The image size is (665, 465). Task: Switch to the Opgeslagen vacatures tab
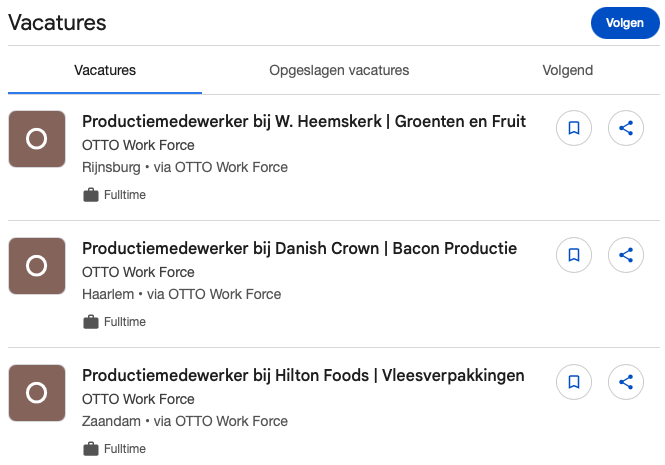[x=339, y=70]
